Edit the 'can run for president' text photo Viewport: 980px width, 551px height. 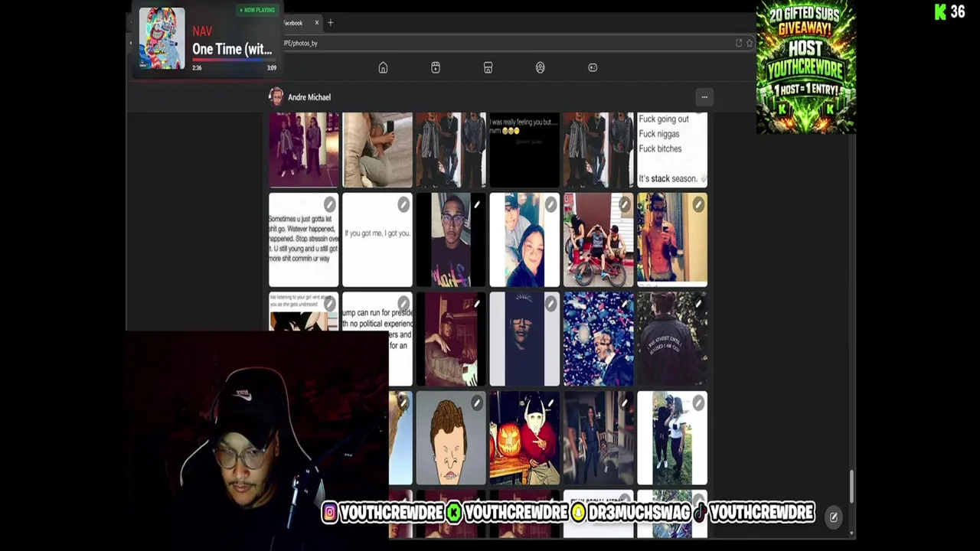click(x=403, y=304)
